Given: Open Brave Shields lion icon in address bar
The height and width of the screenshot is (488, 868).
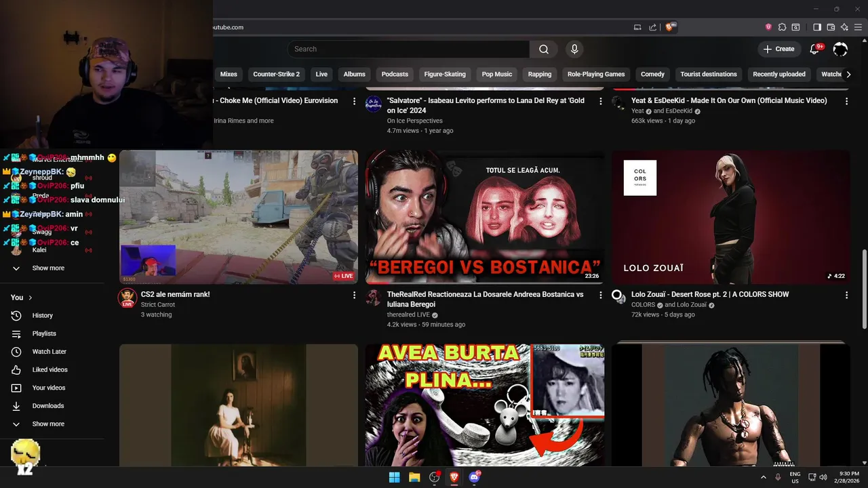Looking at the screenshot, I should pos(671,27).
